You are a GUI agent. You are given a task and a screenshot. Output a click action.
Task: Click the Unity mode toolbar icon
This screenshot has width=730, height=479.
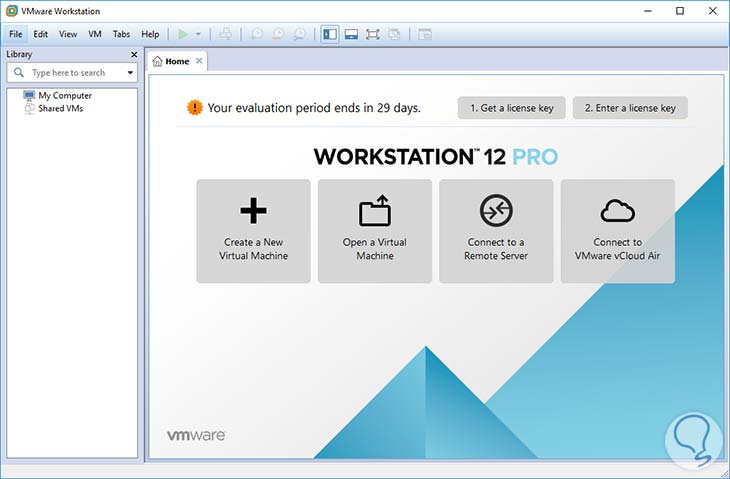[394, 34]
